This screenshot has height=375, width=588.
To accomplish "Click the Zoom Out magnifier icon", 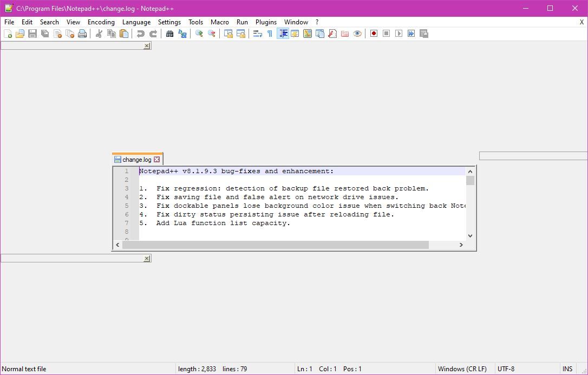I will pos(212,34).
